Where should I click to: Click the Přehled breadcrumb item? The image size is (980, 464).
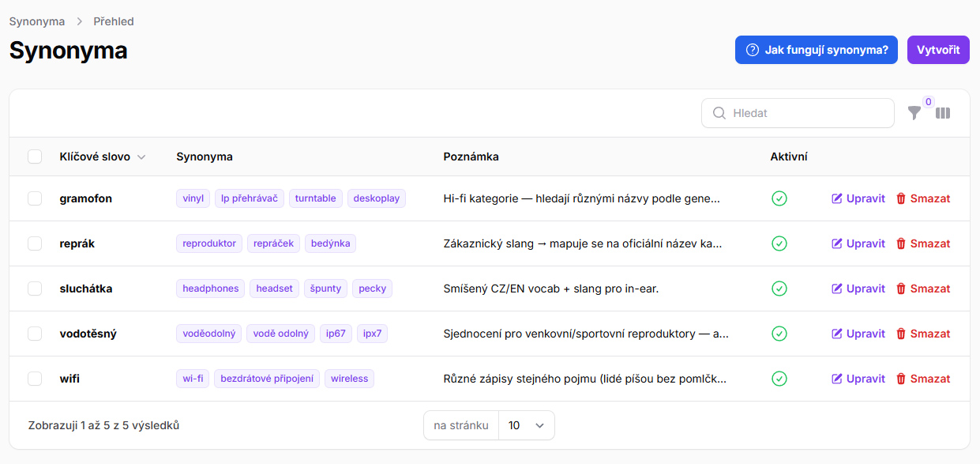pyautogui.click(x=114, y=21)
